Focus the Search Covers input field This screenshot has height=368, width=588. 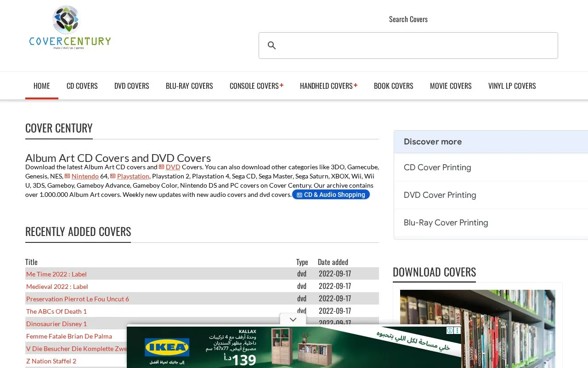(408, 46)
